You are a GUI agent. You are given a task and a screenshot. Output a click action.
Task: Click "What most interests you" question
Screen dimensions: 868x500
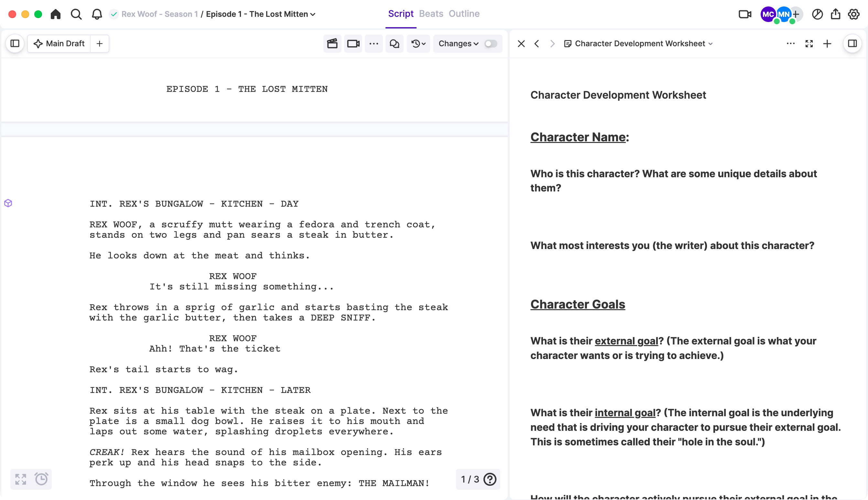pos(672,245)
